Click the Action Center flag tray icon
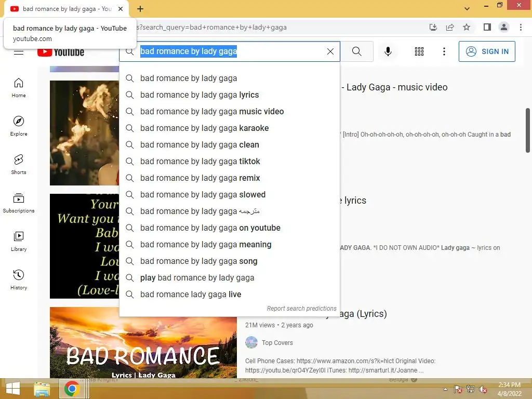This screenshot has height=399, width=532. (x=458, y=389)
